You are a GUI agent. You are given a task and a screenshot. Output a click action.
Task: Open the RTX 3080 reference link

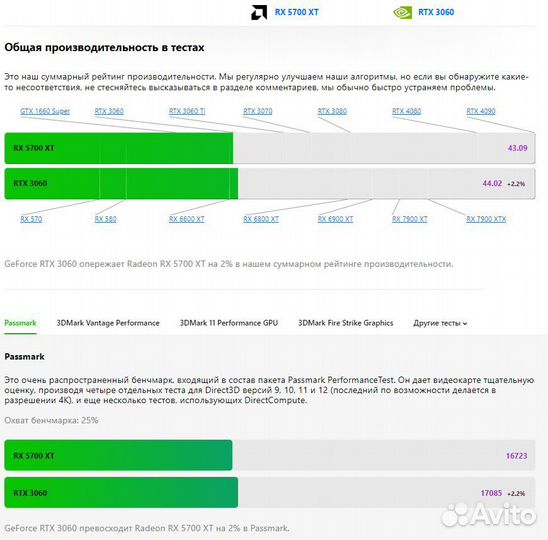tap(332, 111)
